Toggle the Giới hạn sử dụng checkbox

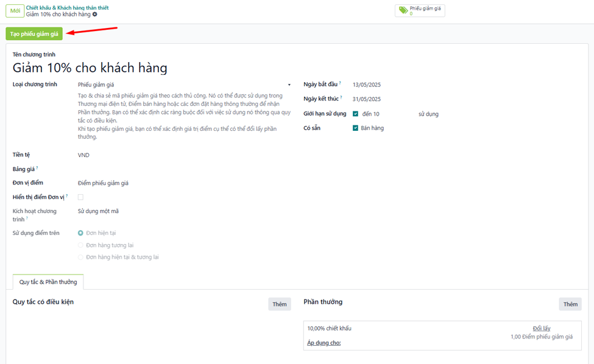[355, 114]
